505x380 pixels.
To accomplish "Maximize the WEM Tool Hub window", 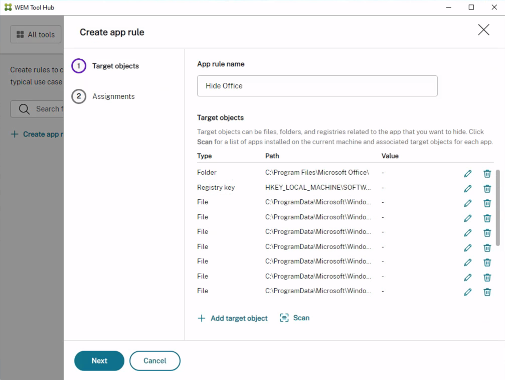I will click(x=471, y=7).
